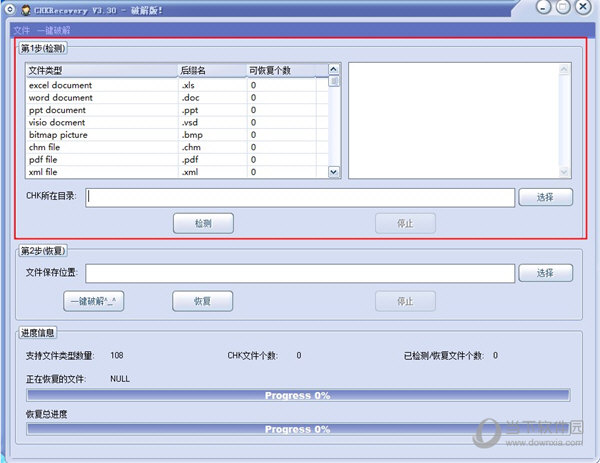Click result list box scroll down arrow
This screenshot has height=463, width=600.
(x=564, y=172)
